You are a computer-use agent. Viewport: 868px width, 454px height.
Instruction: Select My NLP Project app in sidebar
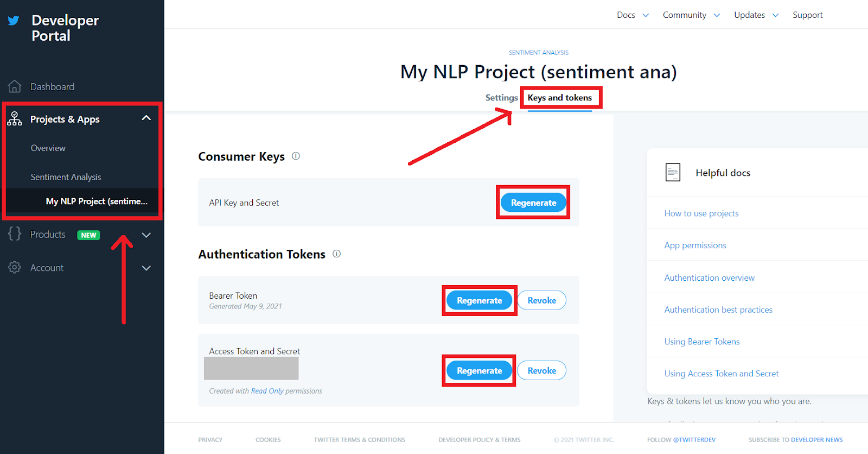click(97, 201)
